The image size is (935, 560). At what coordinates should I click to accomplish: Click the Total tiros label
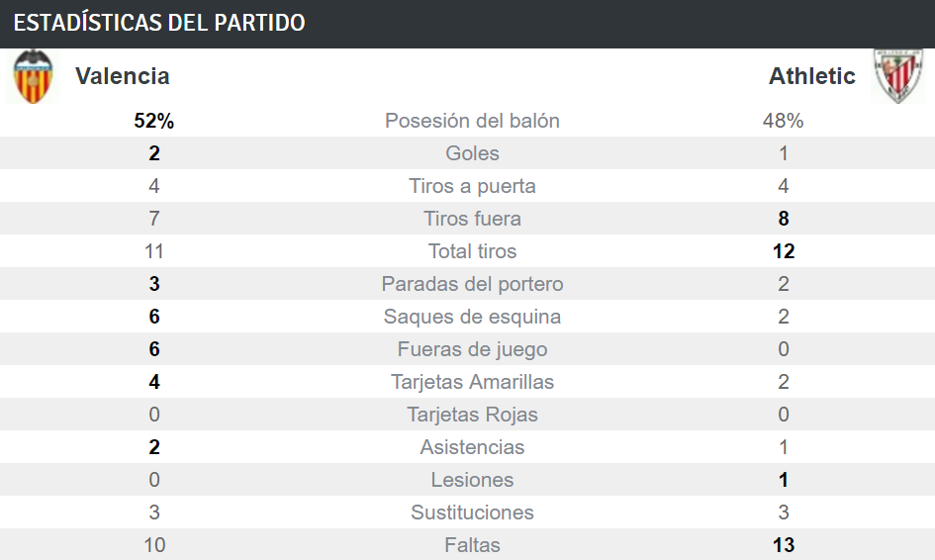click(x=472, y=251)
